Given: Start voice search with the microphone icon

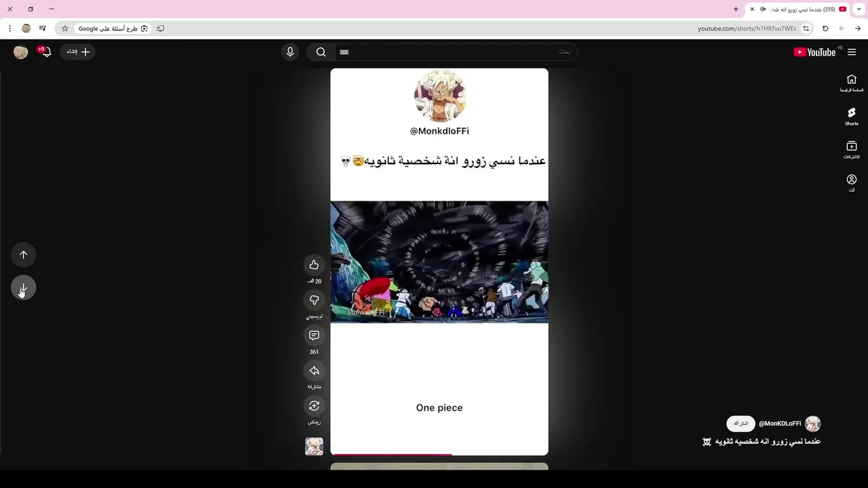Looking at the screenshot, I should tap(290, 52).
